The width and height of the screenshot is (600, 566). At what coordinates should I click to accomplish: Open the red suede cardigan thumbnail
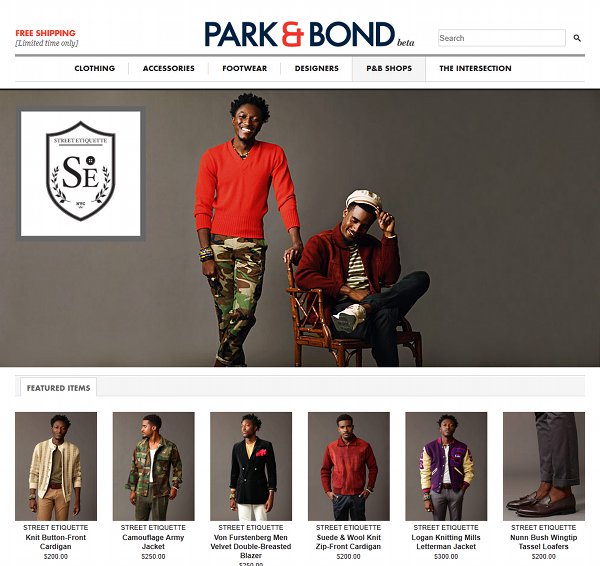[349, 466]
